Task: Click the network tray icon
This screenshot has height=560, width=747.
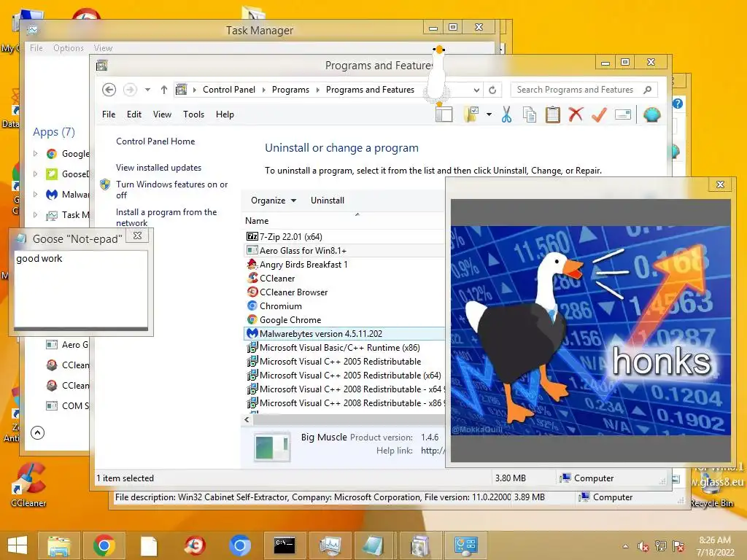Action: point(661,546)
